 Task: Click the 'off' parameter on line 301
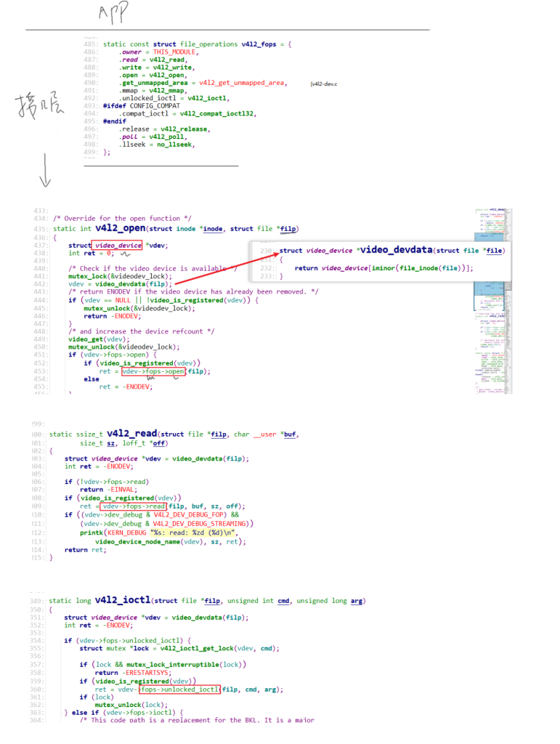click(159, 443)
